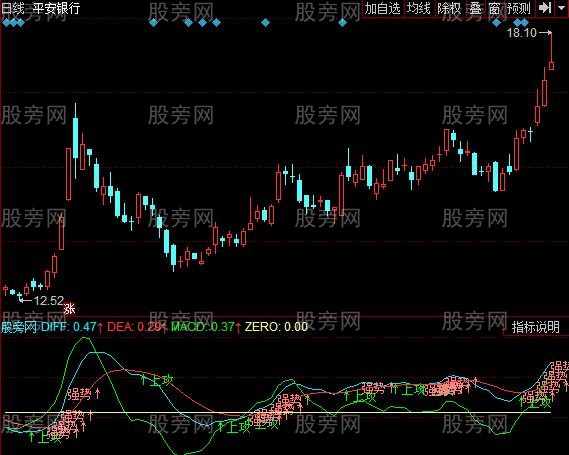Change window layout with the 窗 button
The width and height of the screenshot is (569, 455).
[x=494, y=8]
